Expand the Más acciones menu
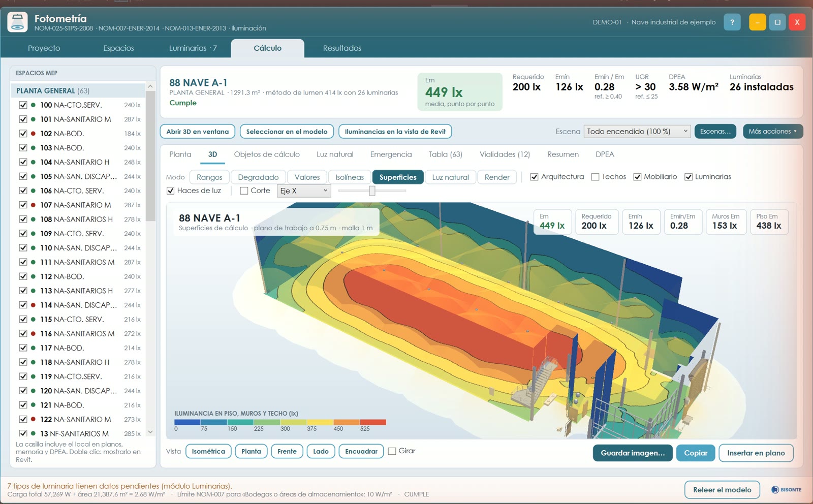The width and height of the screenshot is (813, 504). click(x=773, y=131)
